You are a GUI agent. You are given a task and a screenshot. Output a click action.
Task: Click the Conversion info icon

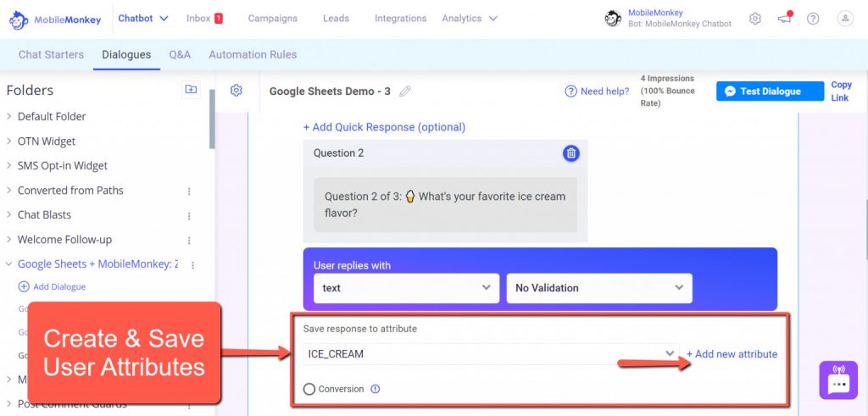click(x=376, y=390)
